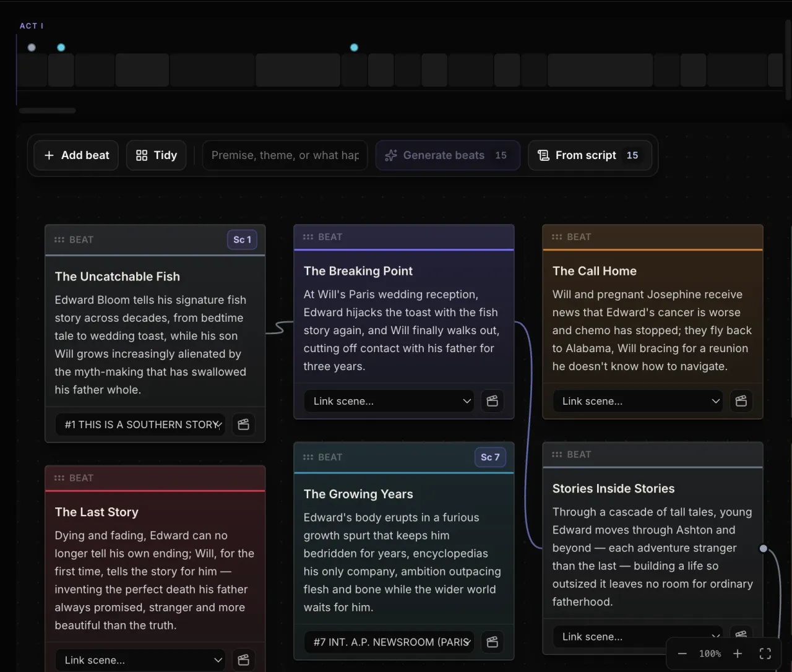
Task: Grab drag handle of The Call Home beat
Action: 557,237
